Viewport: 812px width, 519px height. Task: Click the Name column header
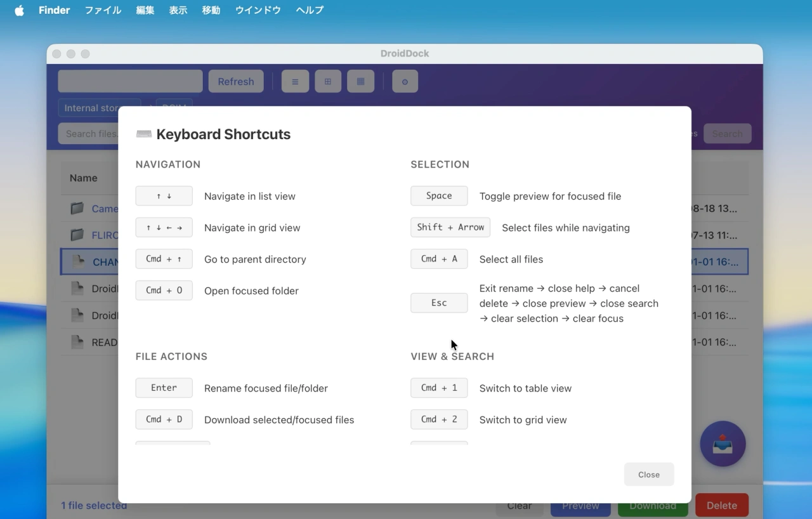coord(84,178)
